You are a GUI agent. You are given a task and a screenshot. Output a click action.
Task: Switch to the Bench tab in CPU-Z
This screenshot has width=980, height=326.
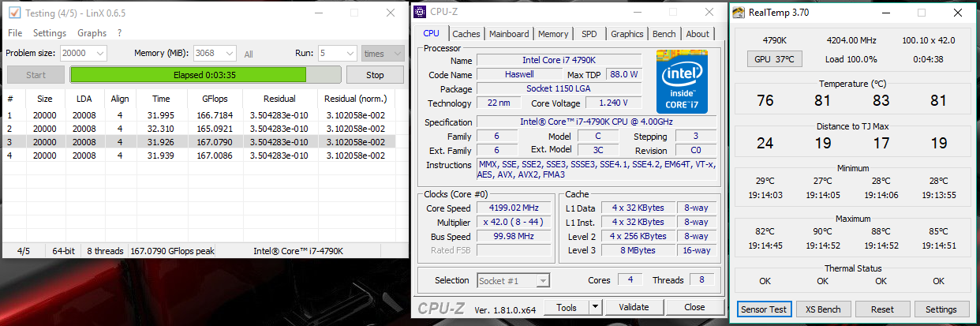[x=664, y=34]
